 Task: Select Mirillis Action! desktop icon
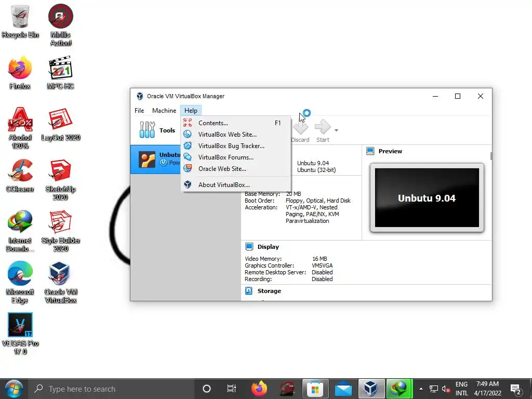point(60,25)
